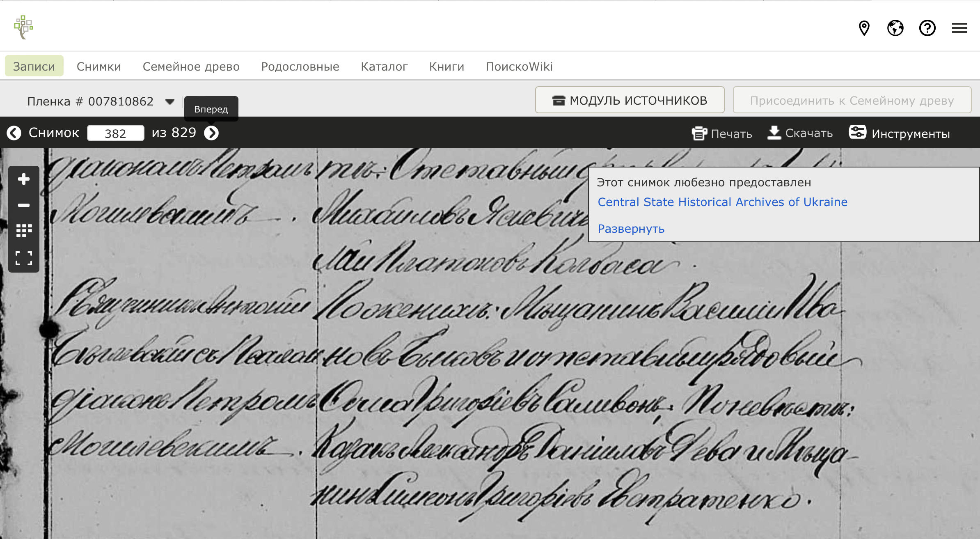Open the hamburger menu
The width and height of the screenshot is (980, 539).
pos(959,28)
